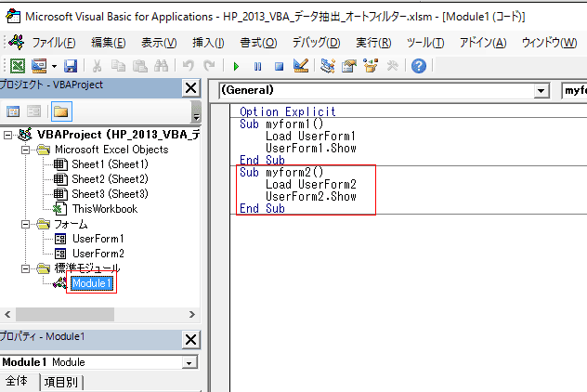587x392 pixels.
Task: Toggle Design Mode icon in the toolbar
Action: (x=299, y=66)
